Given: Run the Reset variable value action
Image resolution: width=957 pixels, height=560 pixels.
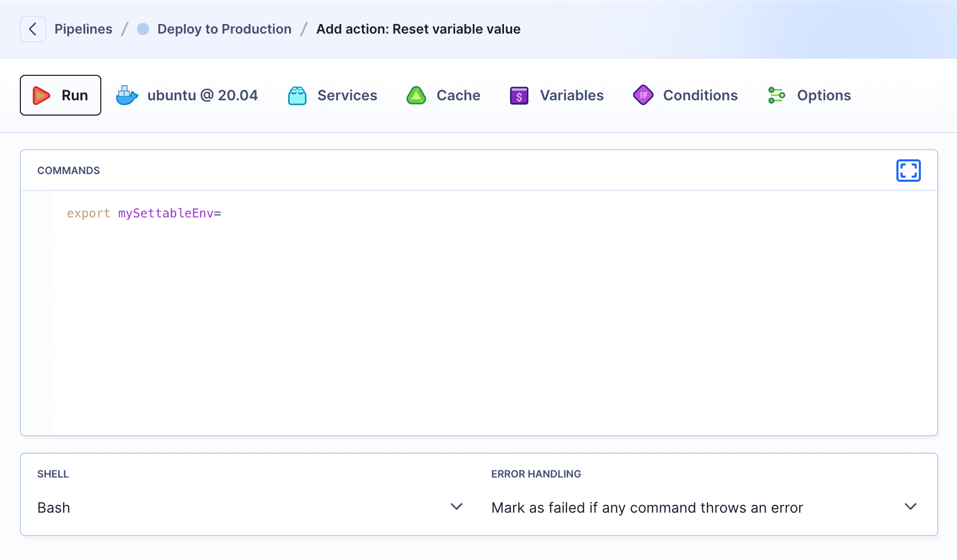Looking at the screenshot, I should point(60,95).
